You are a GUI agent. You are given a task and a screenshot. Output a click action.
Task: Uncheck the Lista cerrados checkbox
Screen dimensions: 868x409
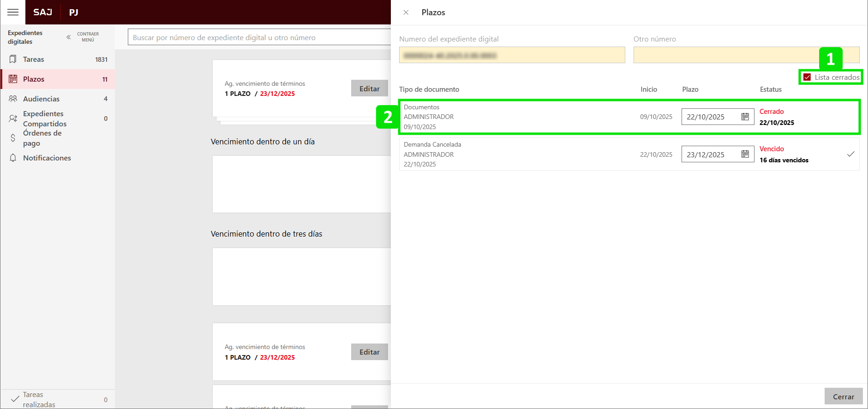pos(807,77)
